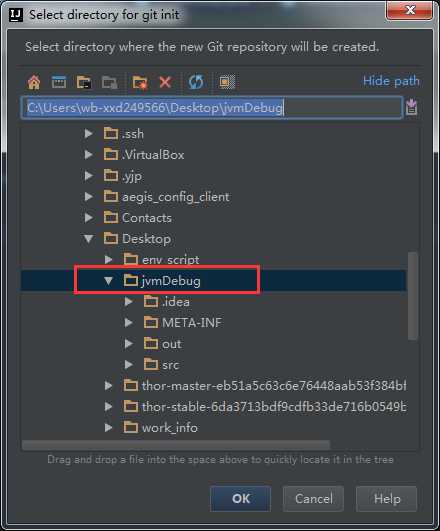Close the git init dialog window

(410, 10)
